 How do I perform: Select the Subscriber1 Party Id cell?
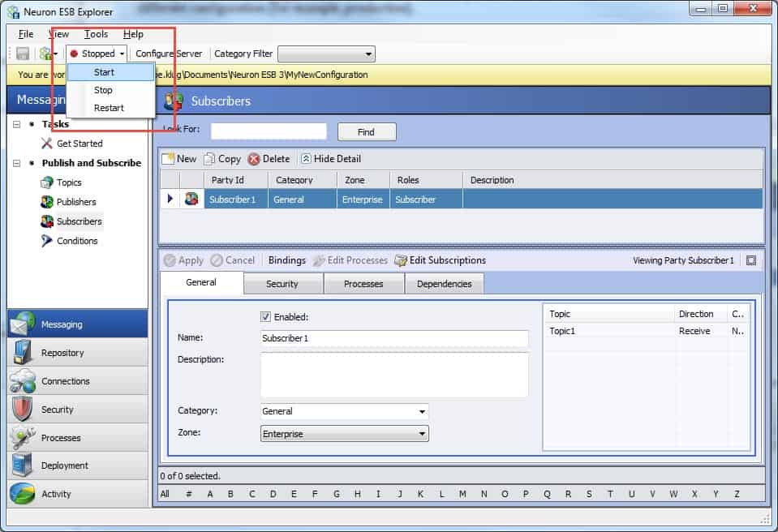coord(236,199)
